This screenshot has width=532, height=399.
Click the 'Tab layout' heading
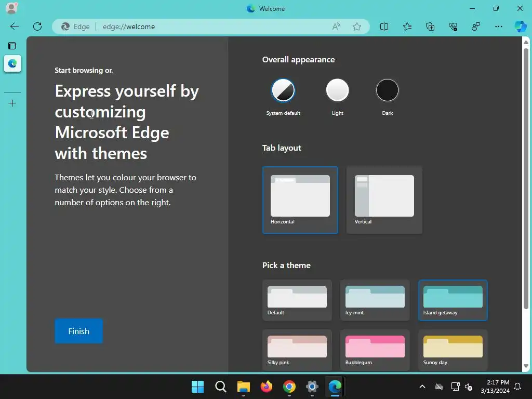pos(282,148)
